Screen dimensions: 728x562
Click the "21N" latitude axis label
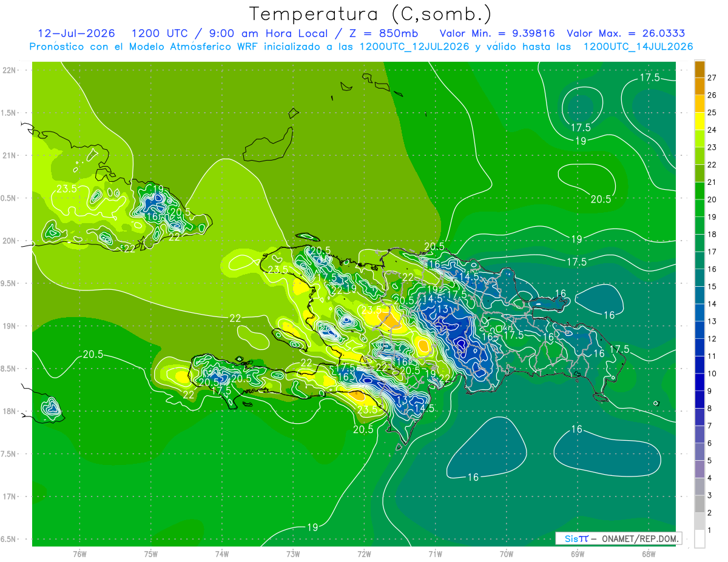10,155
